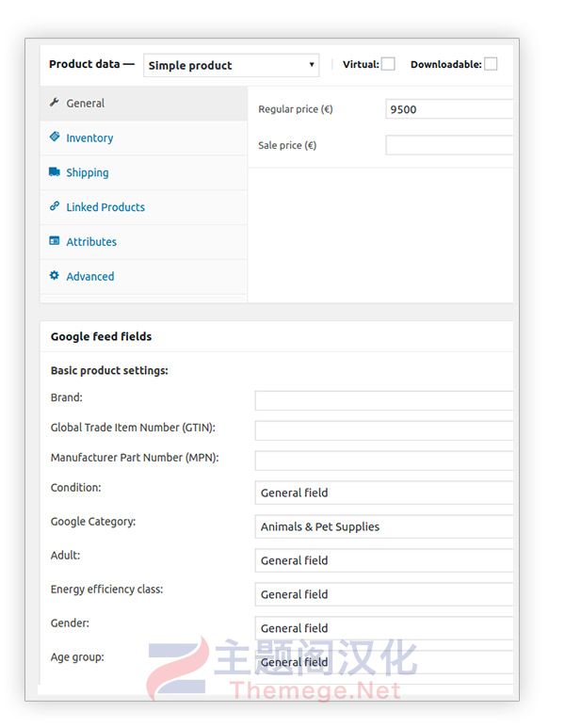This screenshot has width=565, height=728.
Task: Click the Condition: label
Action: (75, 488)
